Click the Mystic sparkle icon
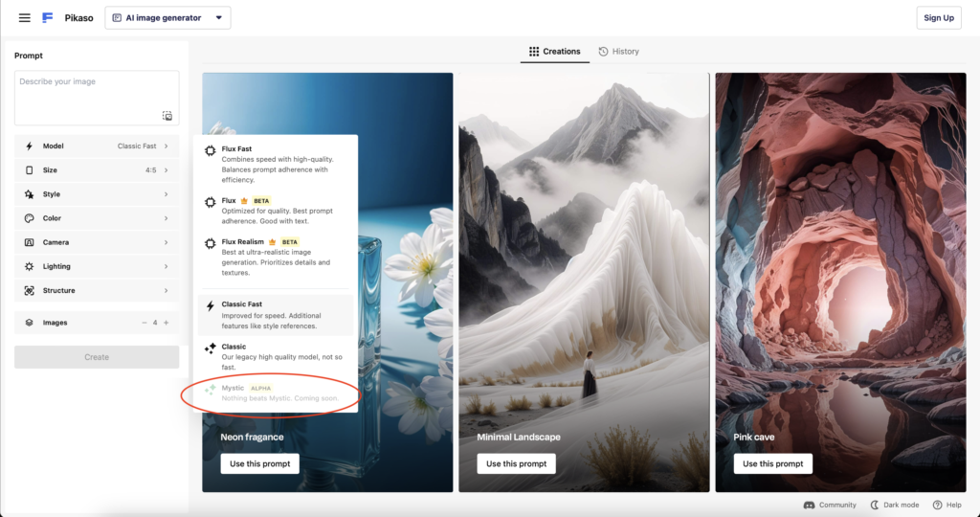The height and width of the screenshot is (517, 980). pos(211,390)
